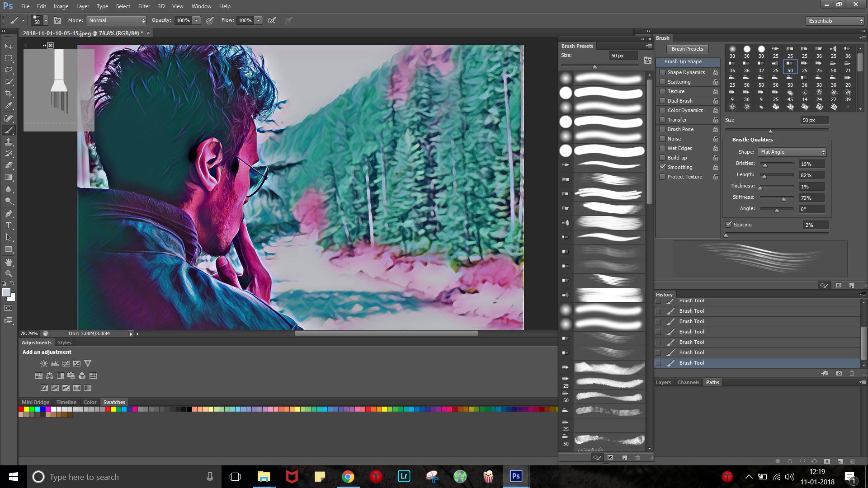Enable Dual Brush checkbox
The image size is (868, 488).
[x=662, y=101]
